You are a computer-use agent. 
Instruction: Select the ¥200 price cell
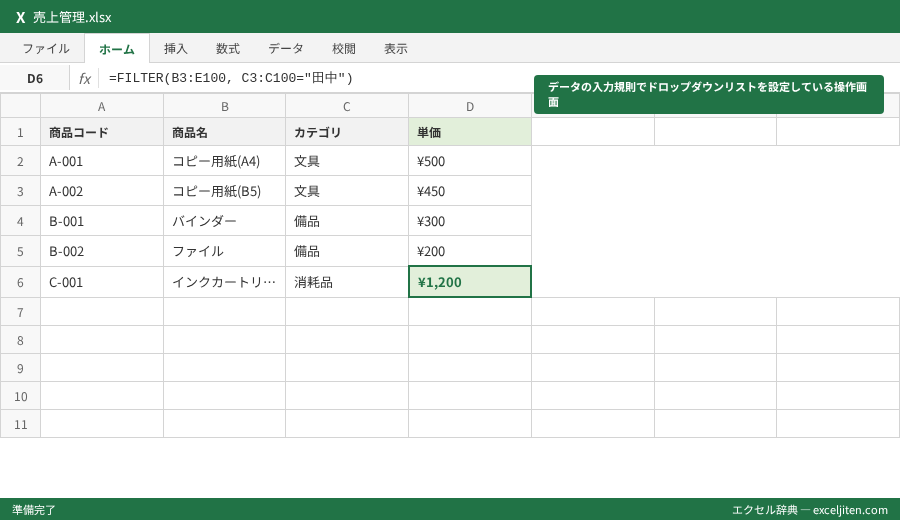(470, 251)
